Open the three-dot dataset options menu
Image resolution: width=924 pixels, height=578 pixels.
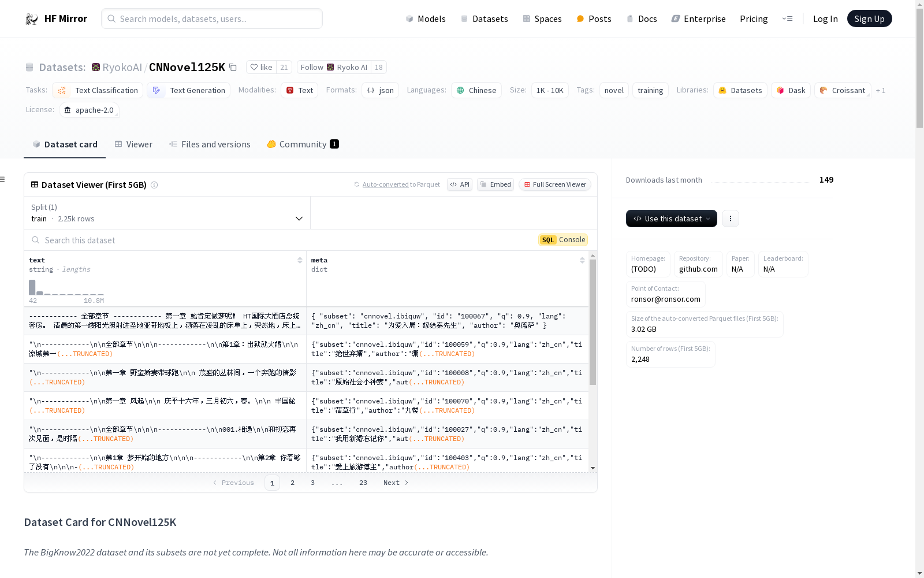[x=731, y=218]
